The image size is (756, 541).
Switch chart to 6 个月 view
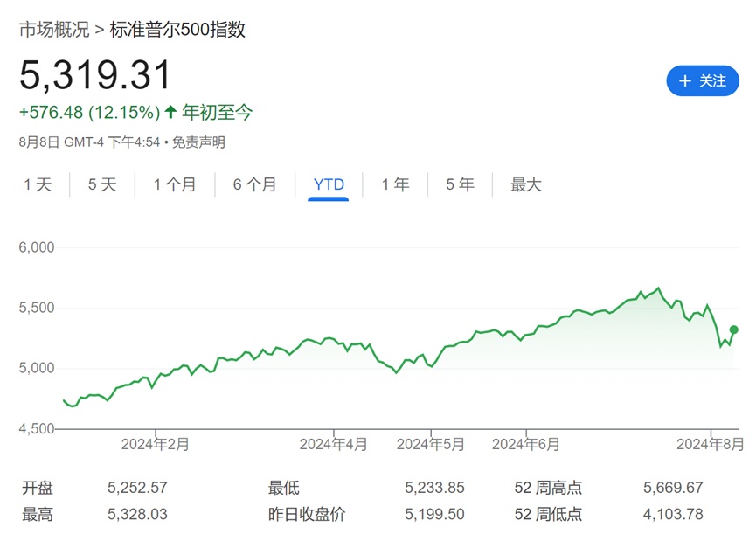pos(254,184)
